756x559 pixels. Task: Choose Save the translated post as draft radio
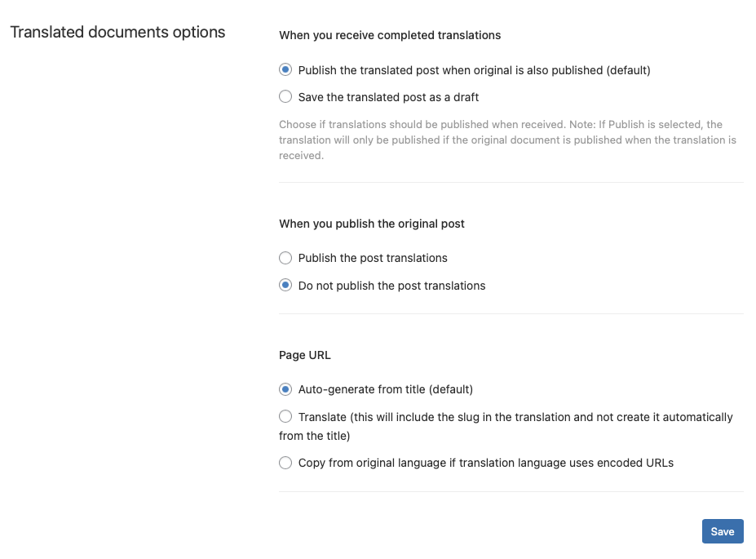coord(285,96)
